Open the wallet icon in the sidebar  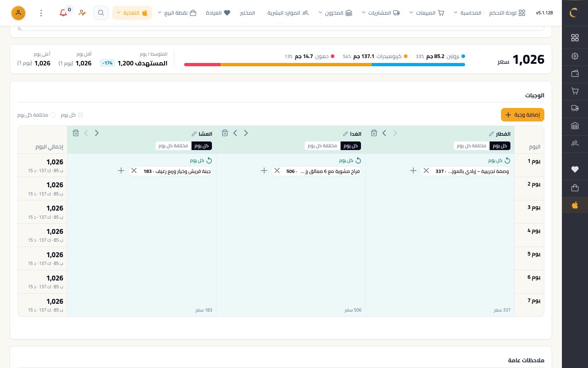click(x=575, y=74)
